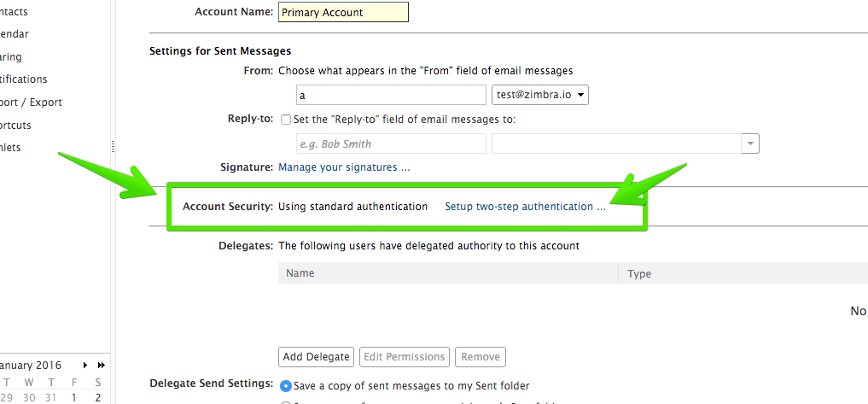This screenshot has height=404, width=868.
Task: Go to next month in mini calendar
Action: 85,365
